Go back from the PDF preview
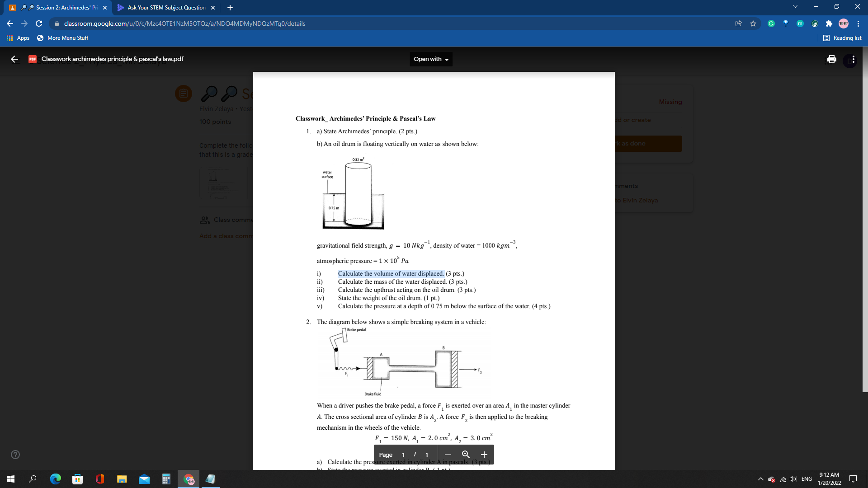This screenshot has width=868, height=488. (14, 59)
